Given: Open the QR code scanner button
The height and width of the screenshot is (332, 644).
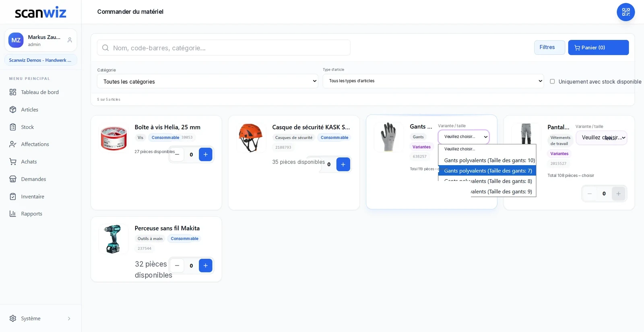Looking at the screenshot, I should coord(625,12).
